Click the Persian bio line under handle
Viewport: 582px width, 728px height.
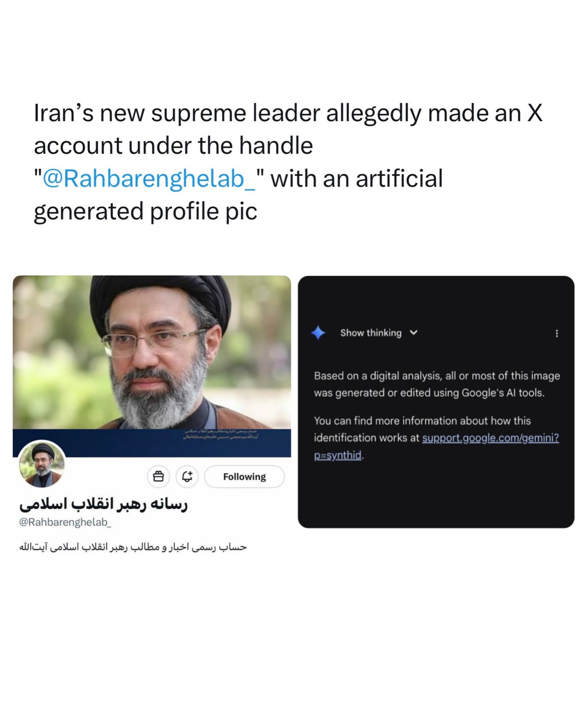click(x=133, y=547)
